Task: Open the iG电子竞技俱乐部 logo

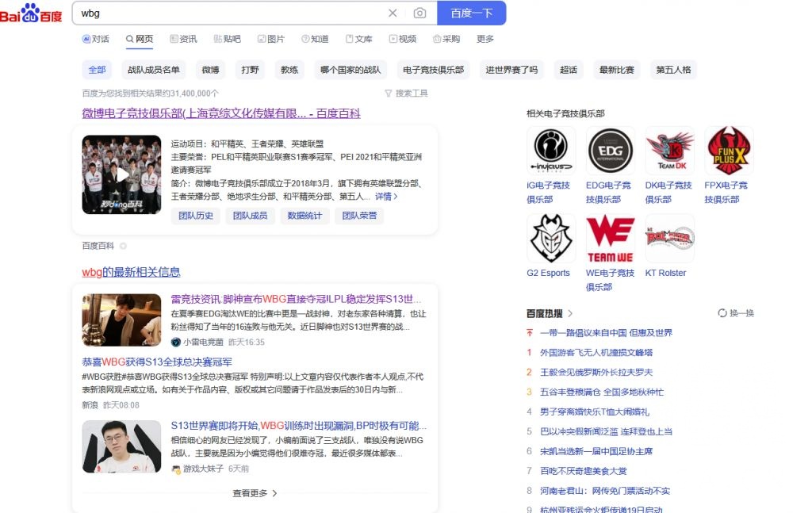Action: 551,150
